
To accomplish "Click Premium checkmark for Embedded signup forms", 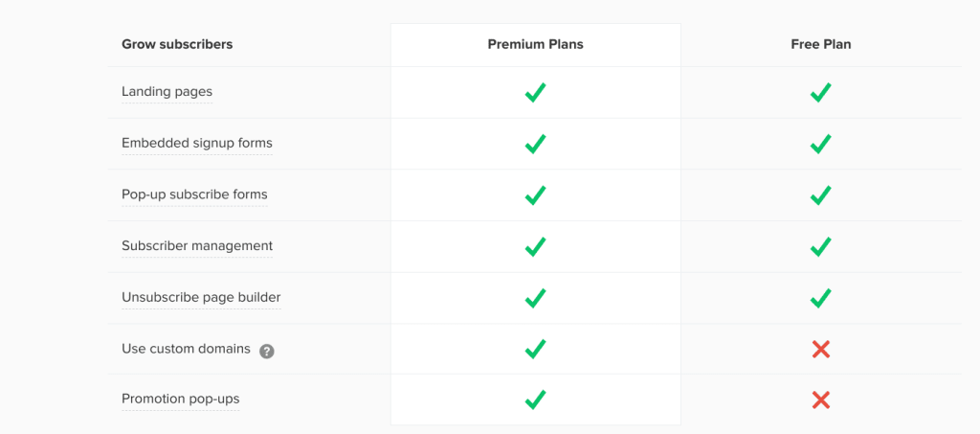I will click(x=536, y=144).
